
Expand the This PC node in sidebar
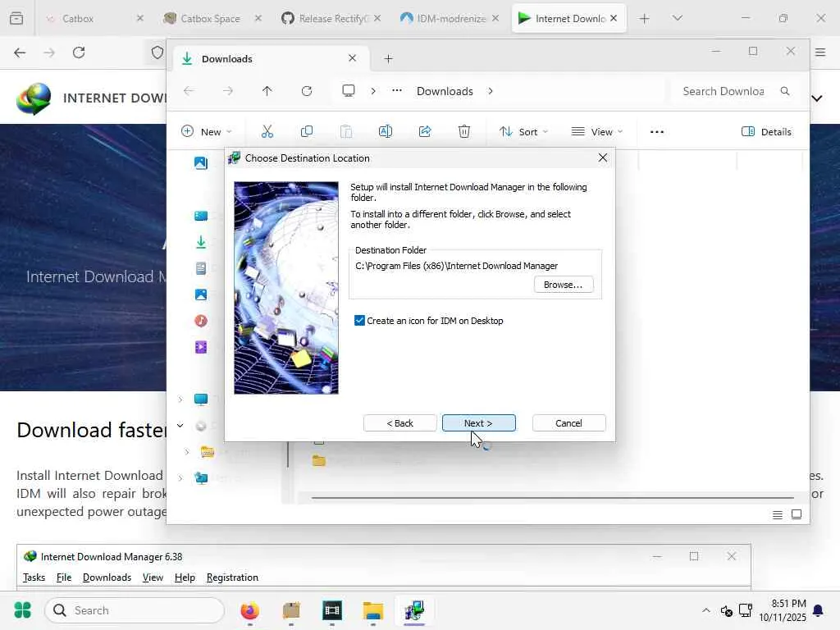180,399
